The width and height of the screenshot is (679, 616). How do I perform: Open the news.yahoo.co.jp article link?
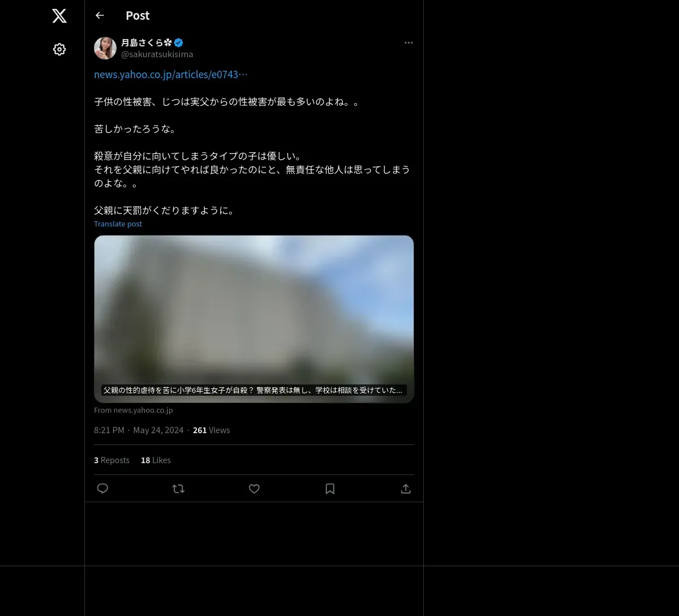pos(171,74)
